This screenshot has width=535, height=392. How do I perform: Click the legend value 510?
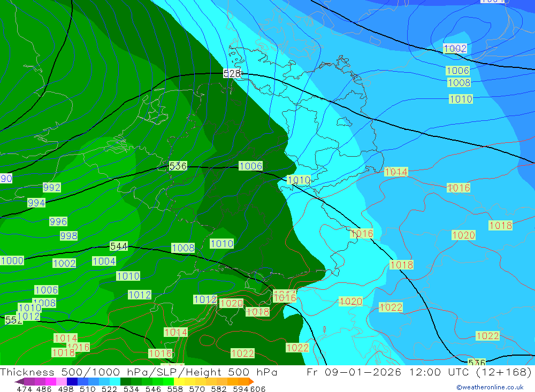87,389
